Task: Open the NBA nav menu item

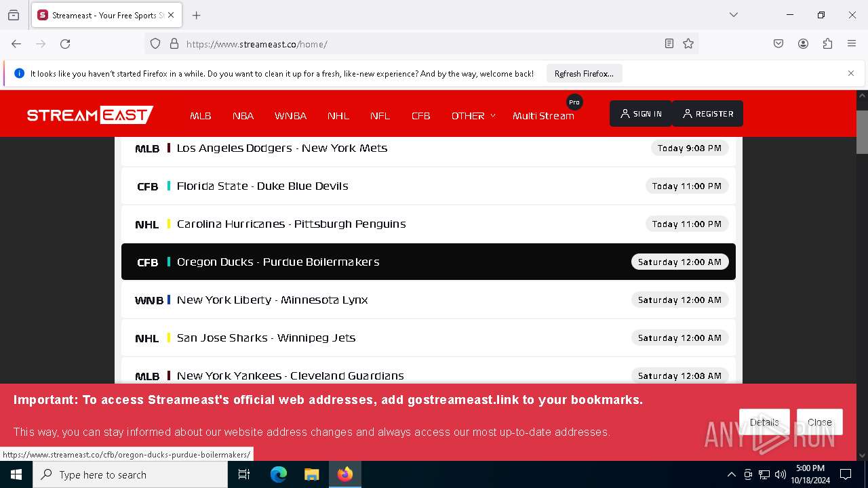Action: 243,116
